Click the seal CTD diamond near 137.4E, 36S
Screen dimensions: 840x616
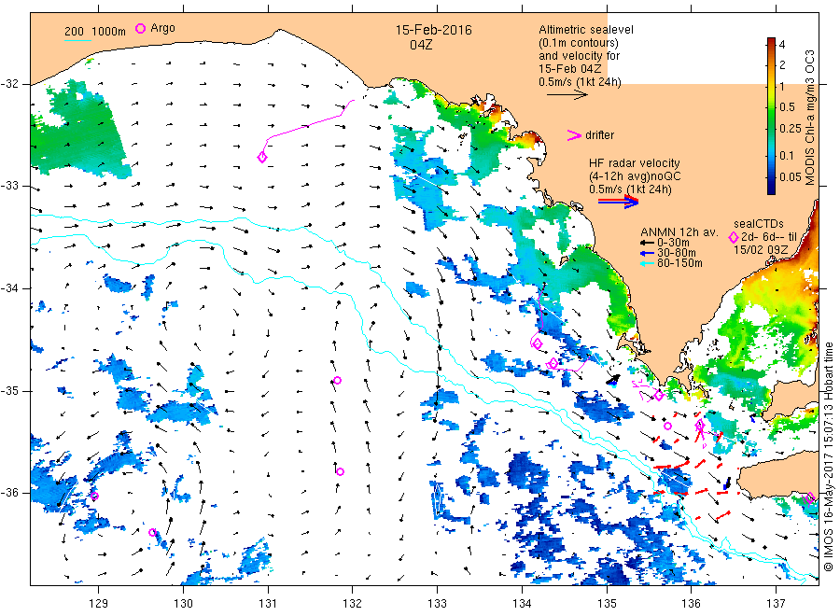point(810,497)
